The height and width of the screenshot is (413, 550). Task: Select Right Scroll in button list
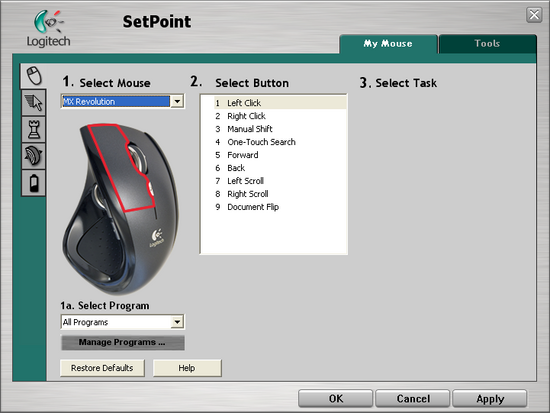[x=280, y=194]
